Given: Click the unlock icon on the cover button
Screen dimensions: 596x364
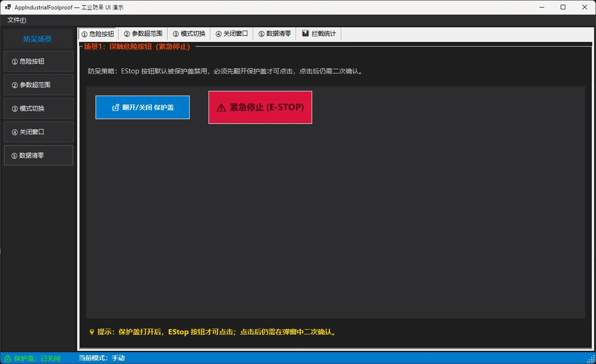Looking at the screenshot, I should coord(116,108).
